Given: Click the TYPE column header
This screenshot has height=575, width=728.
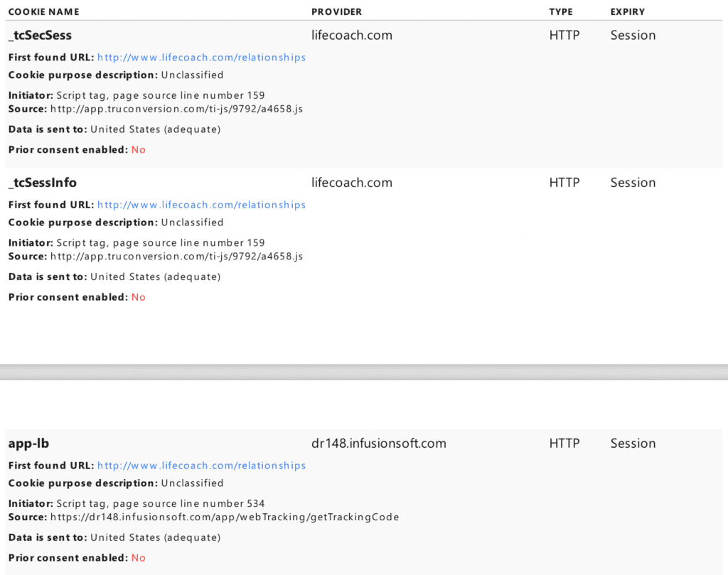Looking at the screenshot, I should [x=561, y=12].
